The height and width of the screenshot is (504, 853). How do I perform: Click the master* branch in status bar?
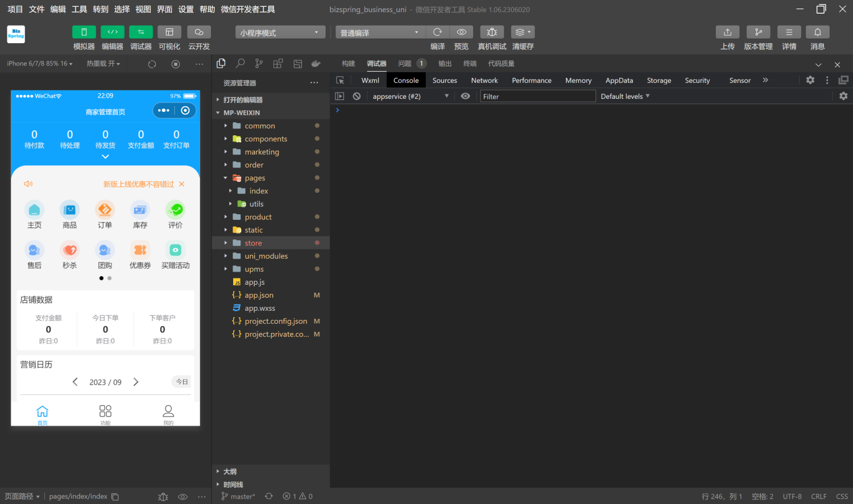[238, 496]
